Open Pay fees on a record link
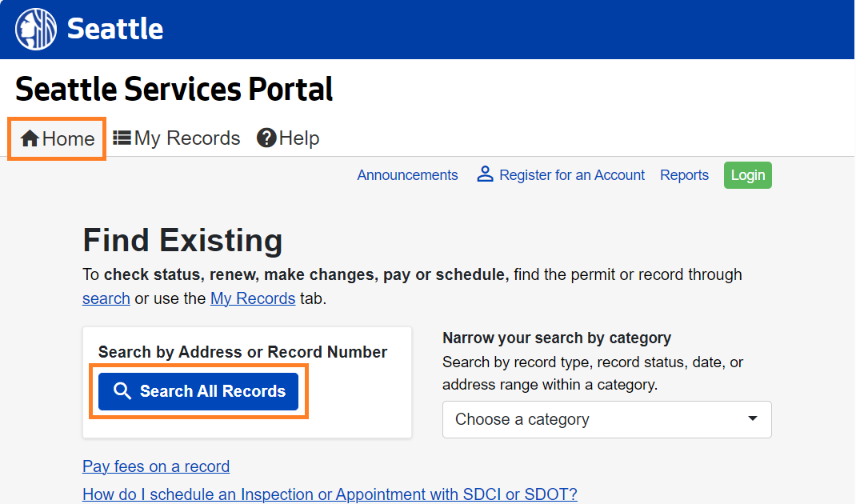Image resolution: width=856 pixels, height=504 pixels. pos(156,466)
